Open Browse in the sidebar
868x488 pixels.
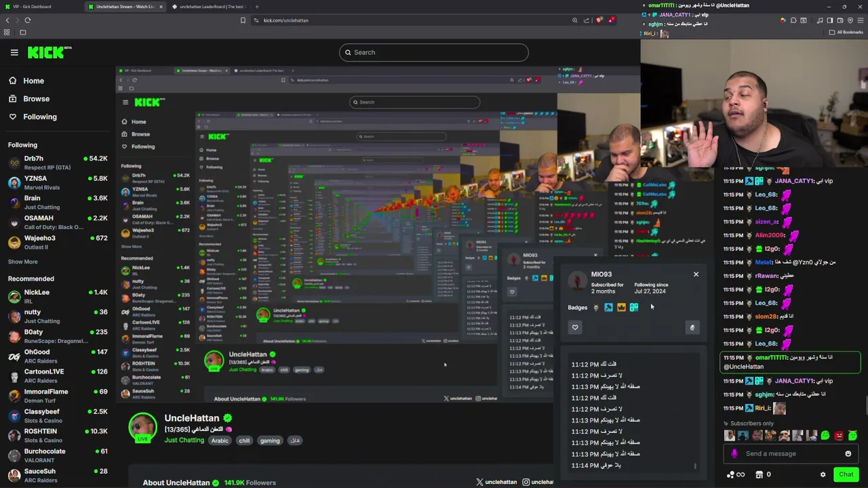pyautogui.click(x=28, y=99)
